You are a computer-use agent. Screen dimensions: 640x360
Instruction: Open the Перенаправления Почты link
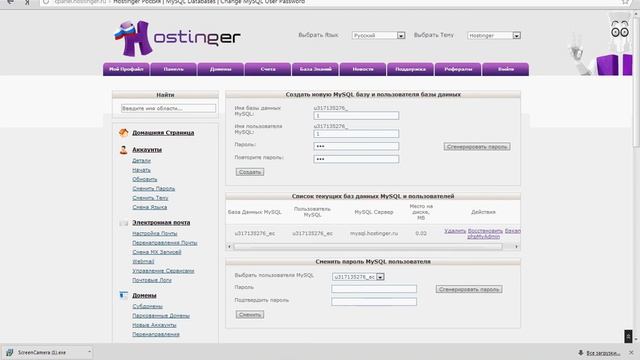pyautogui.click(x=164, y=243)
